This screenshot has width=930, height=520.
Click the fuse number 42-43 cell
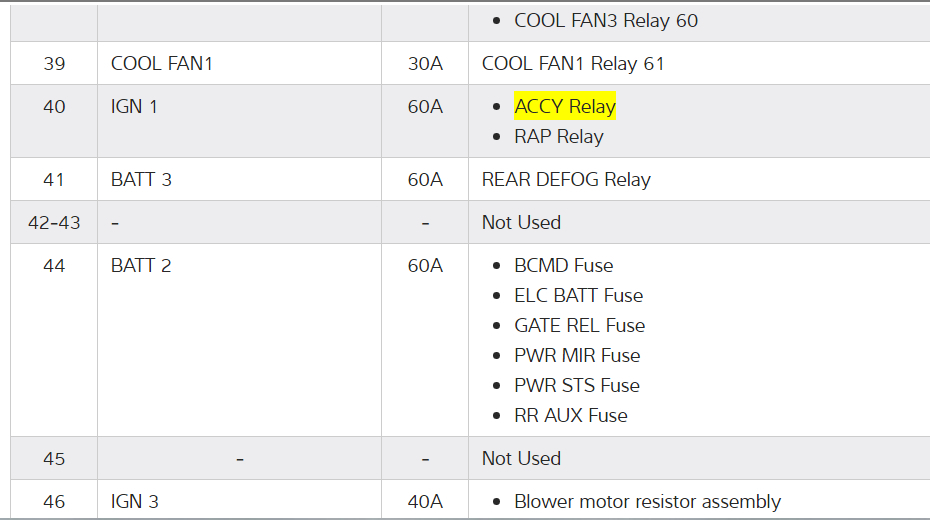54,223
